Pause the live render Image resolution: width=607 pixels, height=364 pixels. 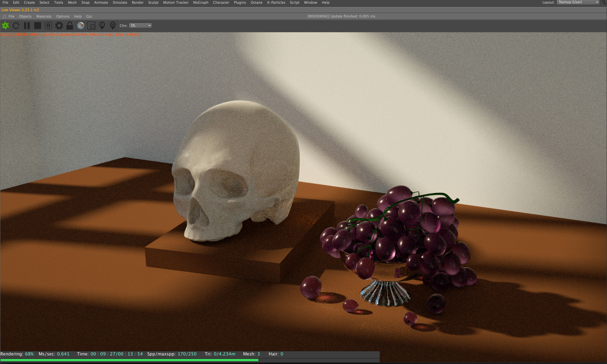27,25
